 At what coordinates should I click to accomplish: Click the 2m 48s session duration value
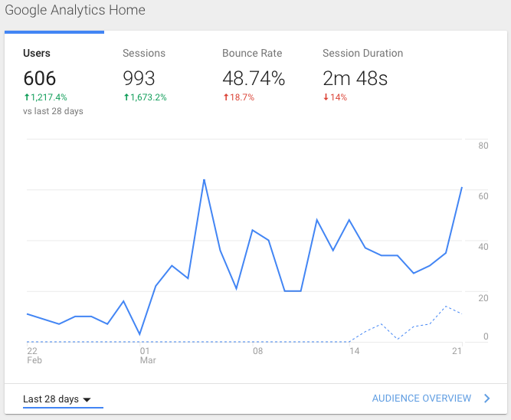coord(355,78)
